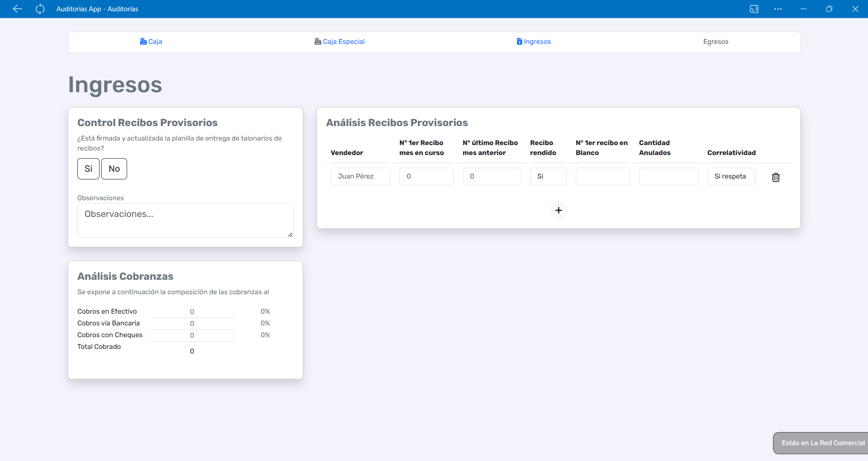Open the Vendedor dropdown showing Juan Pérez
The width and height of the screenshot is (868, 461).
click(x=360, y=176)
